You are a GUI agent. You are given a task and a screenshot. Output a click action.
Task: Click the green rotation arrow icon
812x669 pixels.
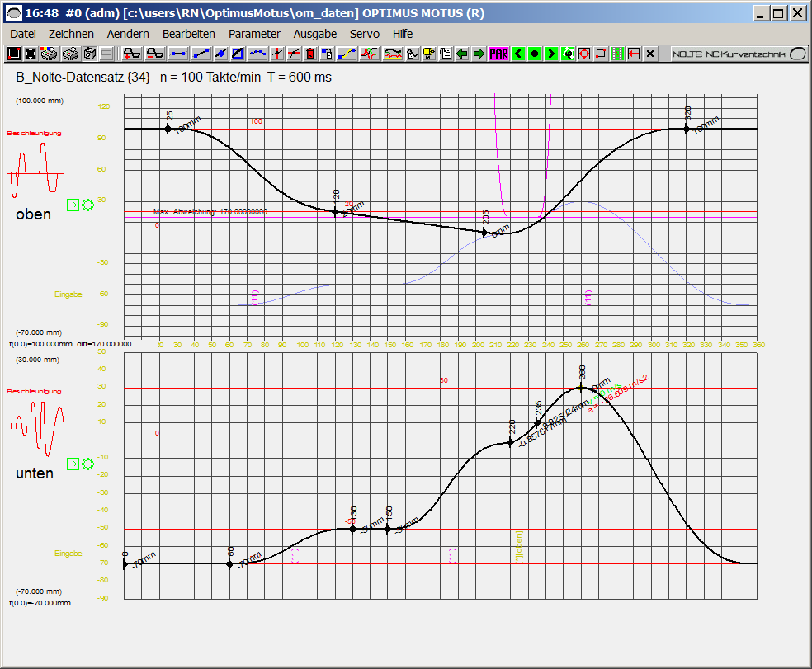click(568, 54)
